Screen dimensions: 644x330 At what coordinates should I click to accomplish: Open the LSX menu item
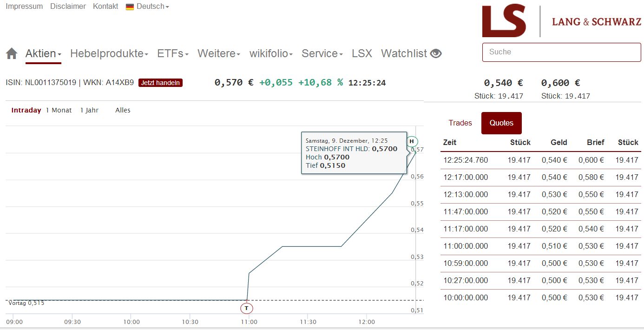tap(362, 54)
